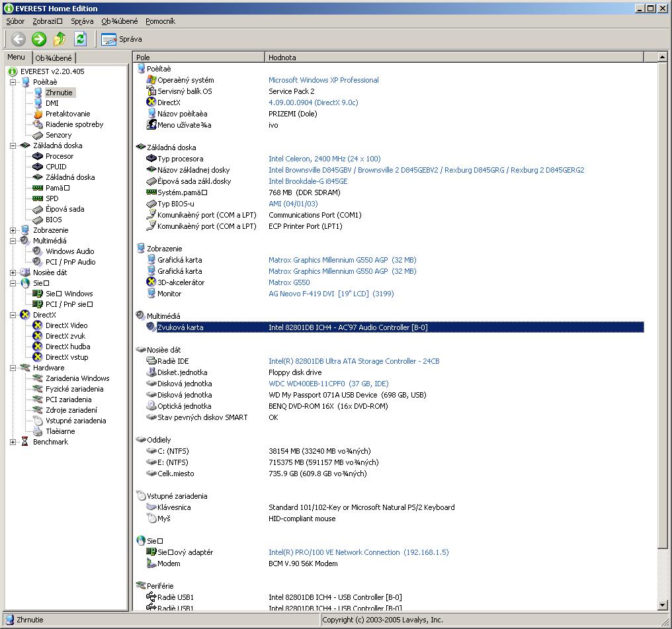Open the Súbor menu
This screenshot has width=672, height=629.
click(x=15, y=21)
